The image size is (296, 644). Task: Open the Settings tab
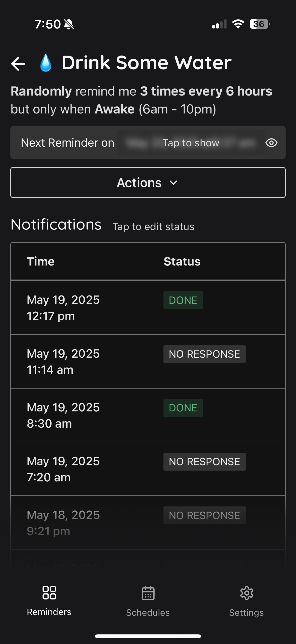click(x=246, y=601)
